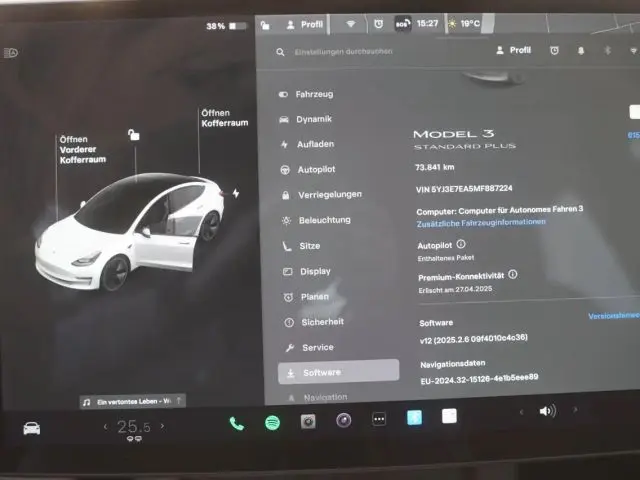Tap the info icon next to Premium-Konnektivität
The image size is (640, 480).
point(513,274)
